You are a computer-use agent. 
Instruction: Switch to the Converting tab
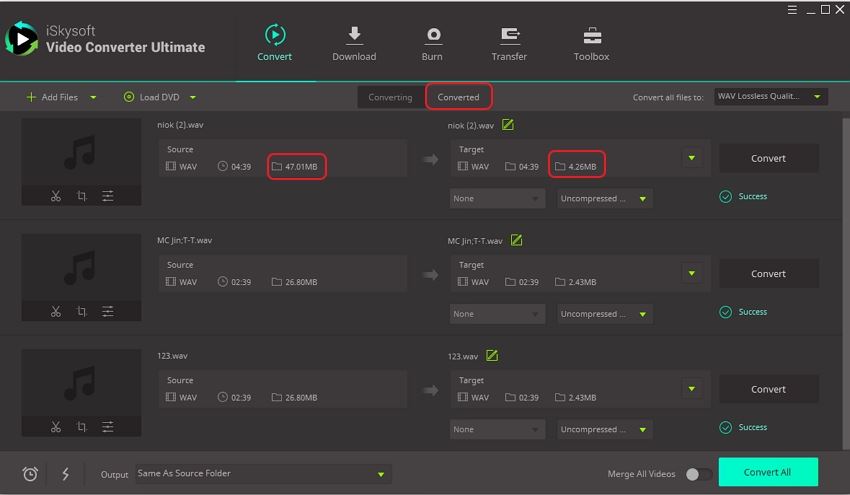(x=390, y=97)
